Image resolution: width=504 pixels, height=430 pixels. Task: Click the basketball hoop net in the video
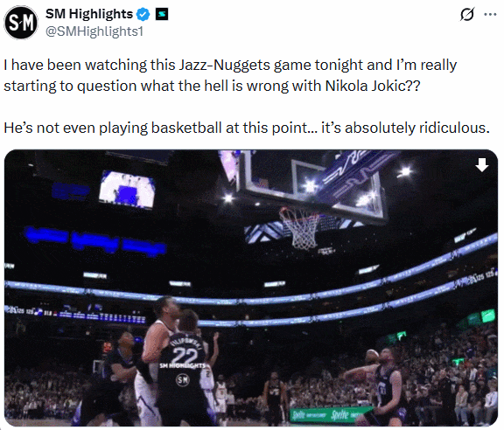[x=299, y=228]
